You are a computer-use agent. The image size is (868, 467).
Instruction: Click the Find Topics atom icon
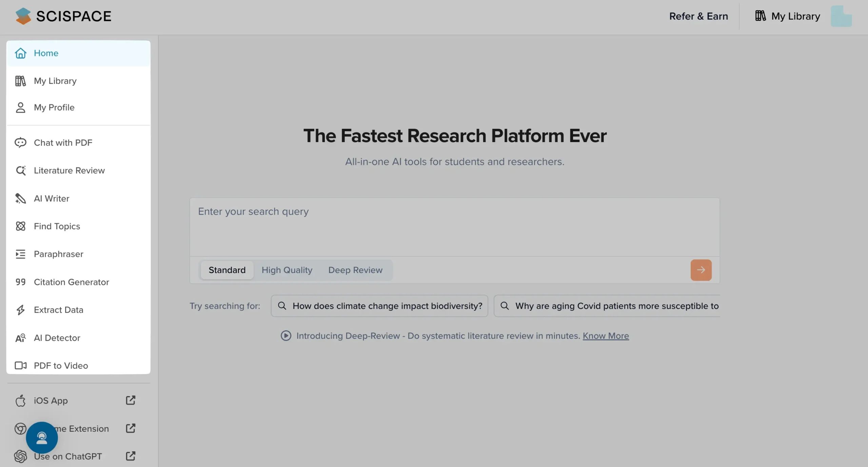click(x=21, y=226)
